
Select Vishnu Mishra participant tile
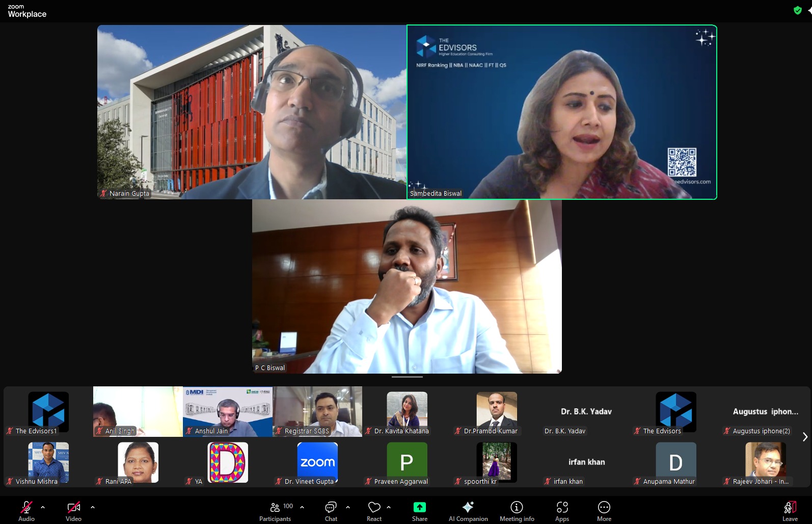tap(48, 462)
